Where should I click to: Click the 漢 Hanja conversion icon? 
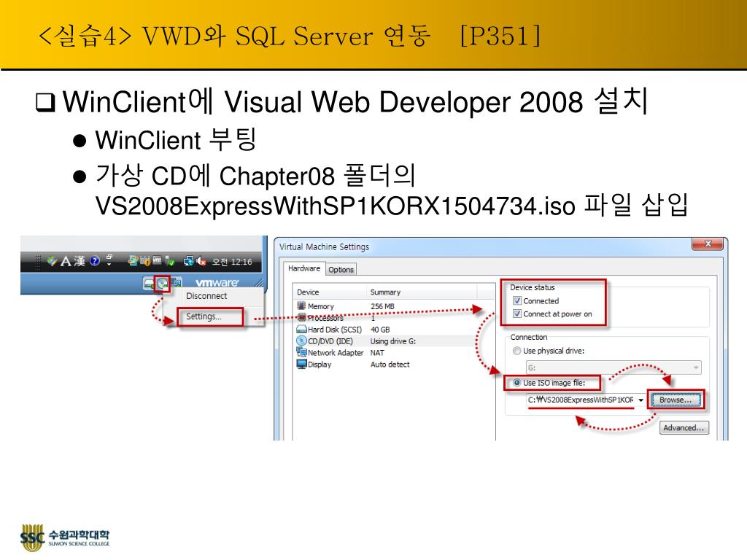79,261
